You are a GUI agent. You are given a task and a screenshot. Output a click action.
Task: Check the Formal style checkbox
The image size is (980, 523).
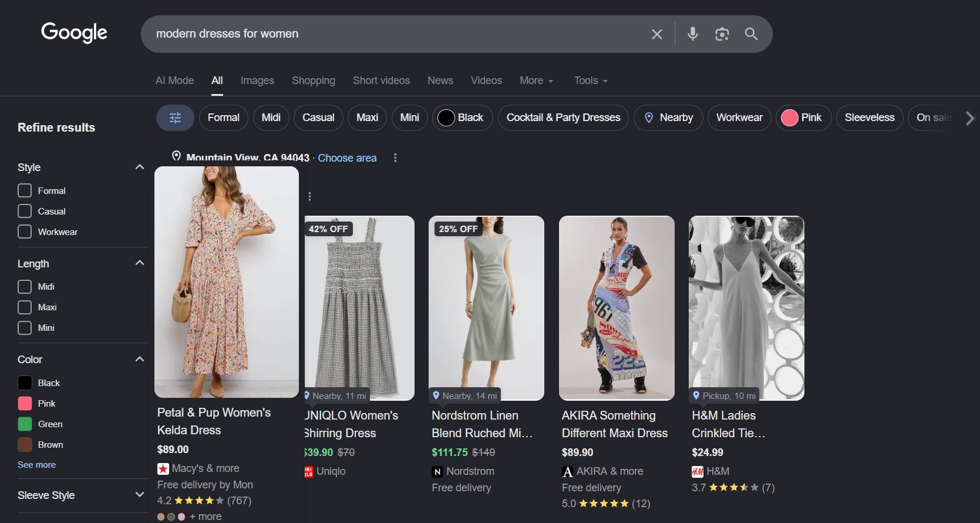click(25, 190)
